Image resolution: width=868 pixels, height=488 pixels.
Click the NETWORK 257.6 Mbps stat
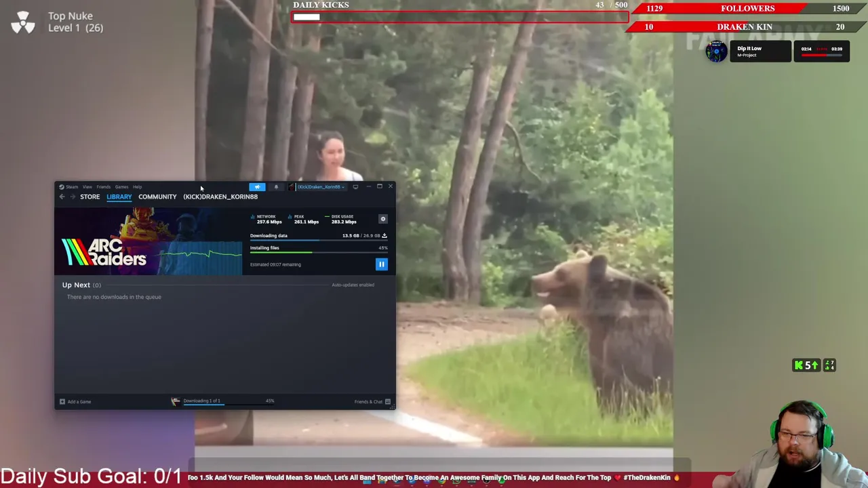coord(267,219)
